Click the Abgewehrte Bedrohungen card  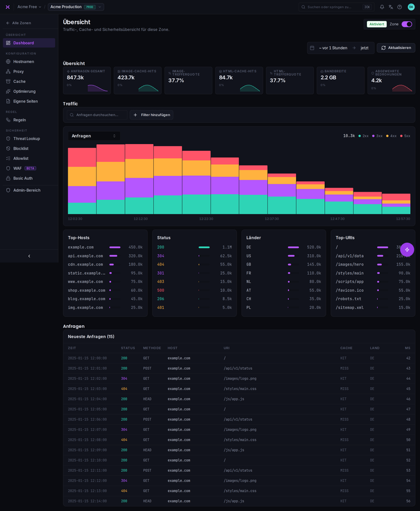(x=391, y=81)
